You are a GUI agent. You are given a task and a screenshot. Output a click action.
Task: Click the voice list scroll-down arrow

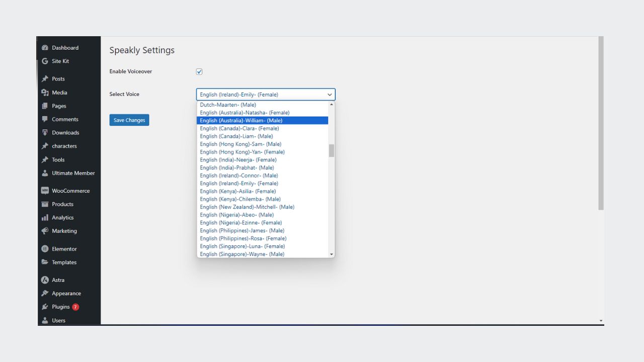point(332,254)
